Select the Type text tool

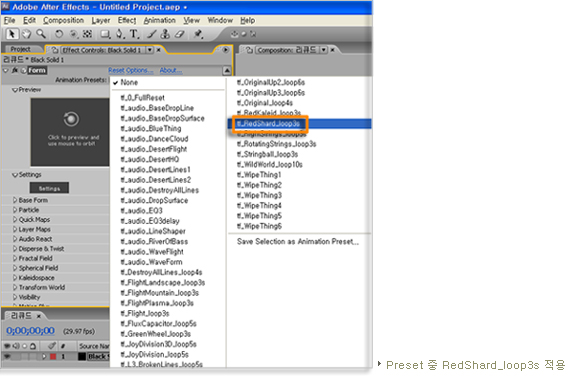[134, 34]
